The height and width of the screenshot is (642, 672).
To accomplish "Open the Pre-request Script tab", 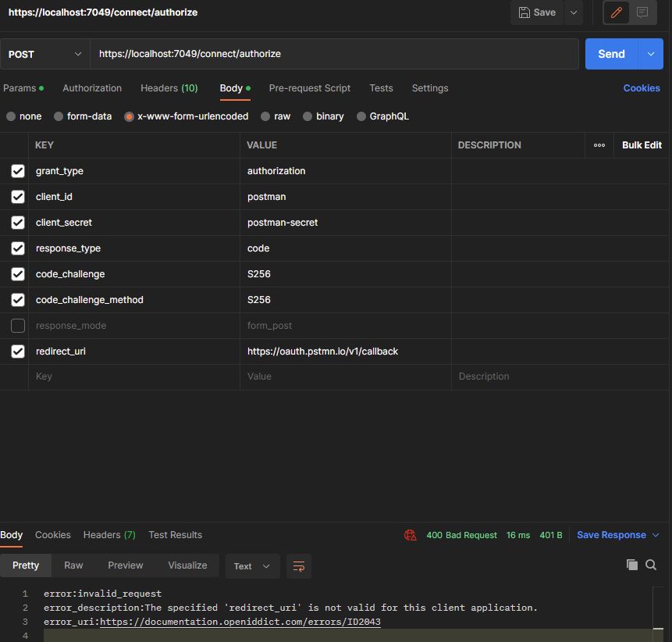I will pyautogui.click(x=309, y=88).
